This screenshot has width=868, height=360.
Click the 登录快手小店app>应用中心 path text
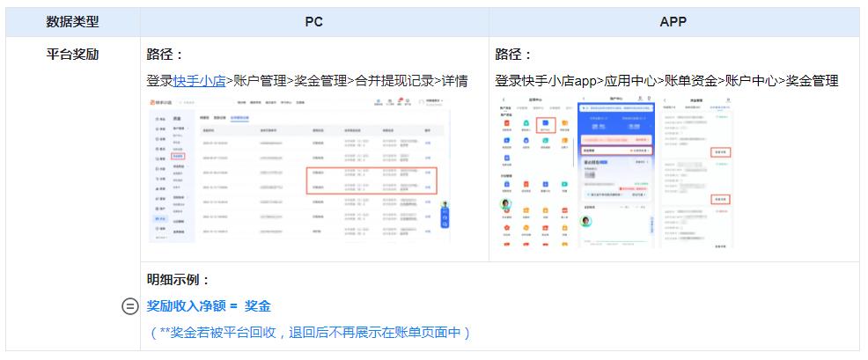pyautogui.click(x=576, y=81)
